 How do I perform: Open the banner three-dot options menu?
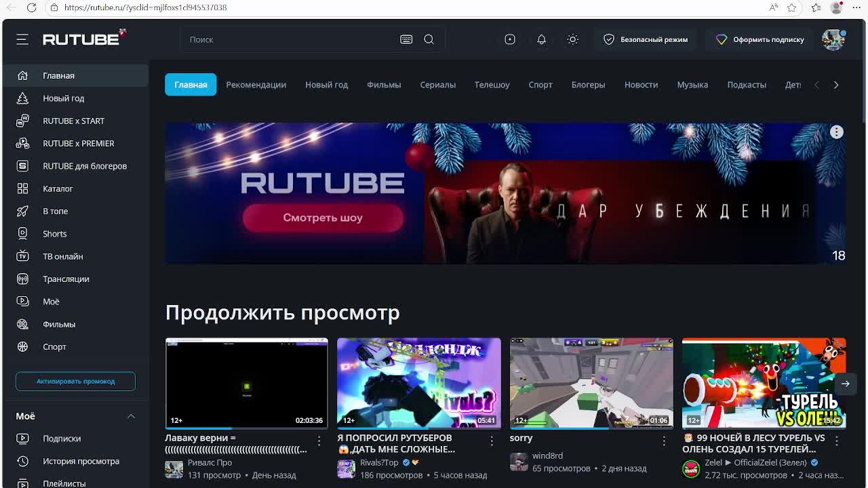(x=837, y=132)
